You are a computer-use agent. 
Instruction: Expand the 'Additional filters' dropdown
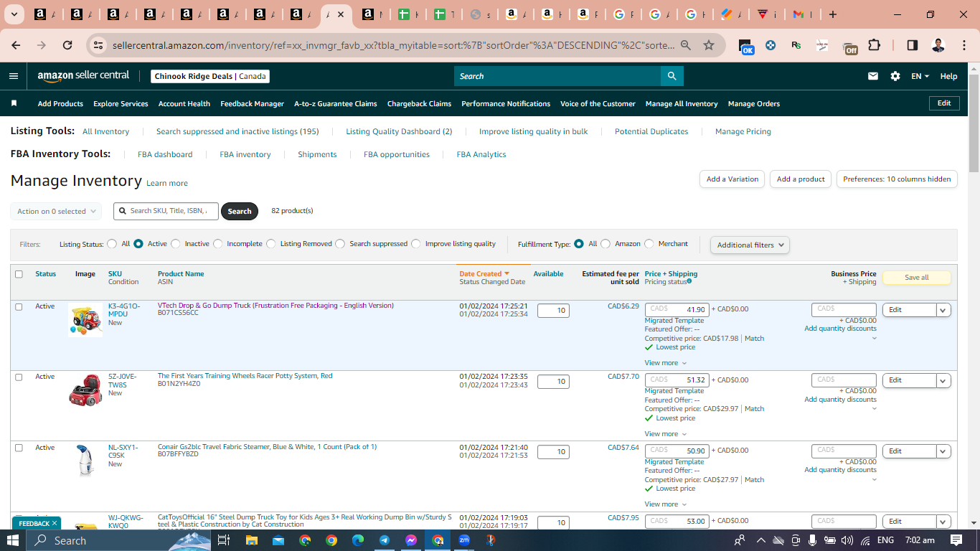pos(750,245)
